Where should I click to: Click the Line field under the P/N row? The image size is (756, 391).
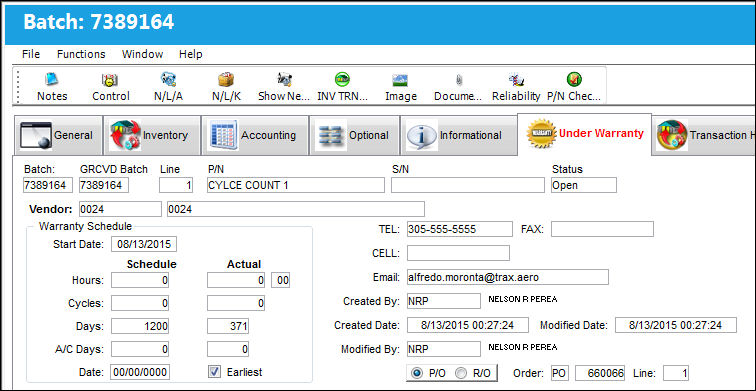176,186
